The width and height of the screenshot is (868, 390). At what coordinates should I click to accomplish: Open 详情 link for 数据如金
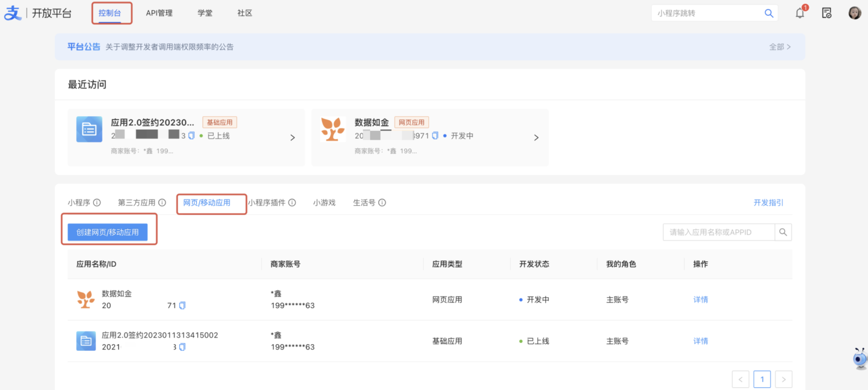point(700,299)
